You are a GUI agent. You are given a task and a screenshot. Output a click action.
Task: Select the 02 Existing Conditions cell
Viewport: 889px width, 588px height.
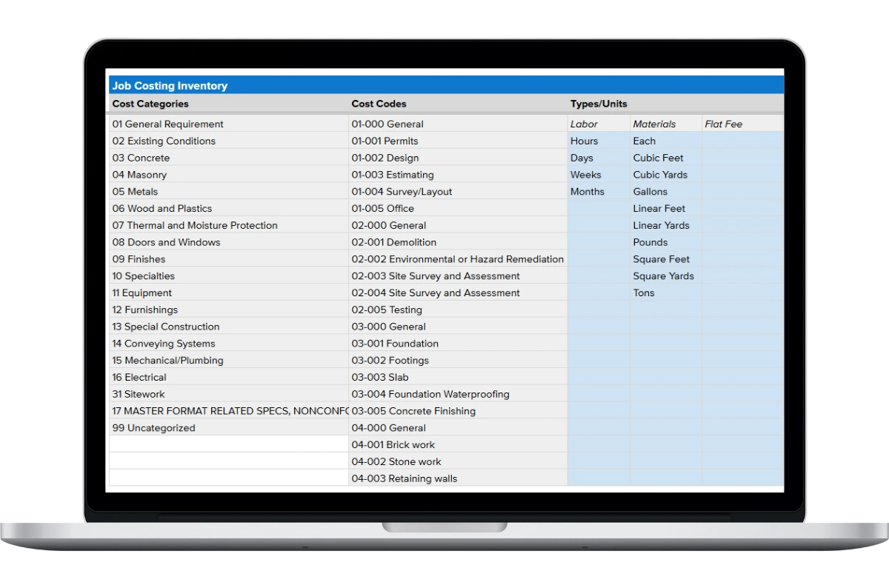click(x=228, y=141)
